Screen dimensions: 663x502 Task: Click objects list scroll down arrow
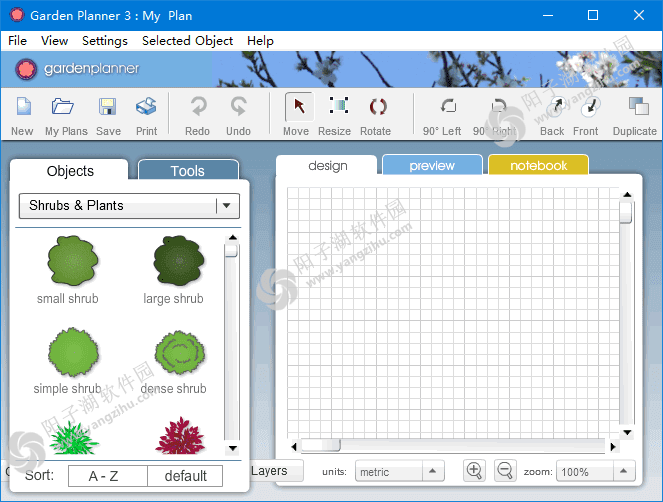[x=233, y=448]
